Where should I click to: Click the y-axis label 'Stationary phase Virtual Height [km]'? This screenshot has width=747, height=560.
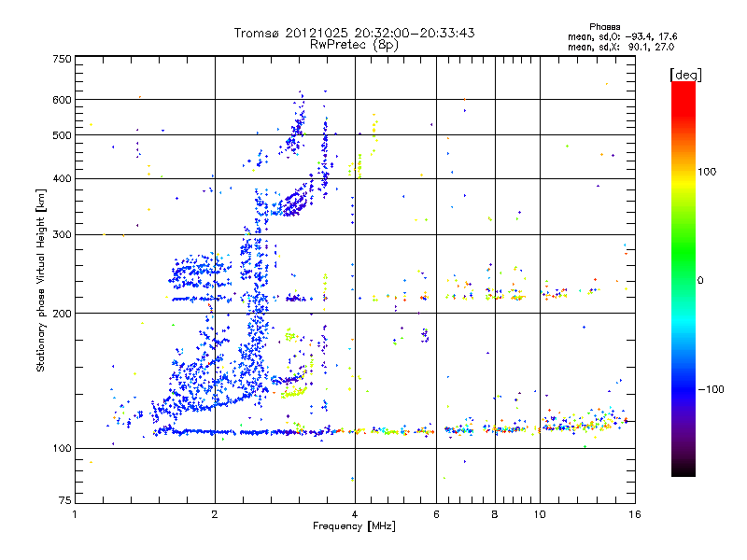pyautogui.click(x=41, y=281)
